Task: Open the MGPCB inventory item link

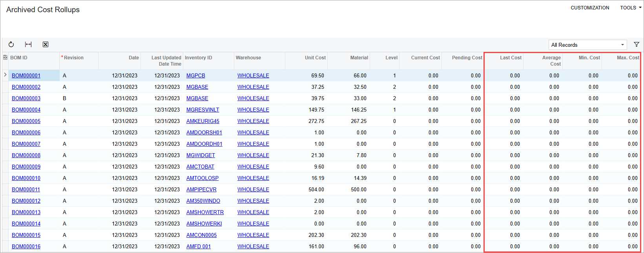Action: click(x=195, y=75)
